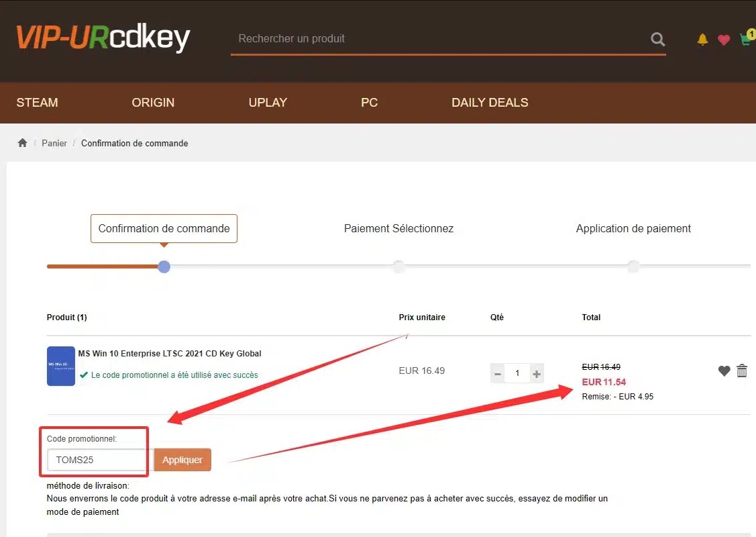The image size is (756, 537).
Task: Add product to wishlist heart icon
Action: click(724, 371)
